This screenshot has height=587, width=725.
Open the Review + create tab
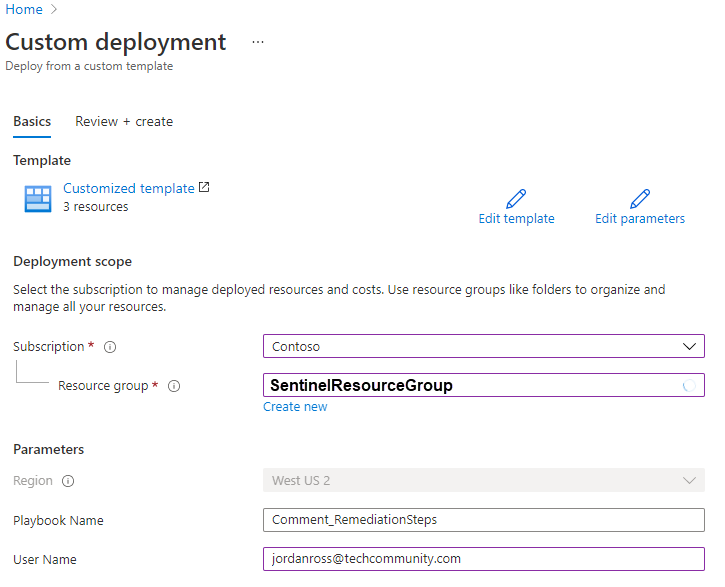click(124, 122)
